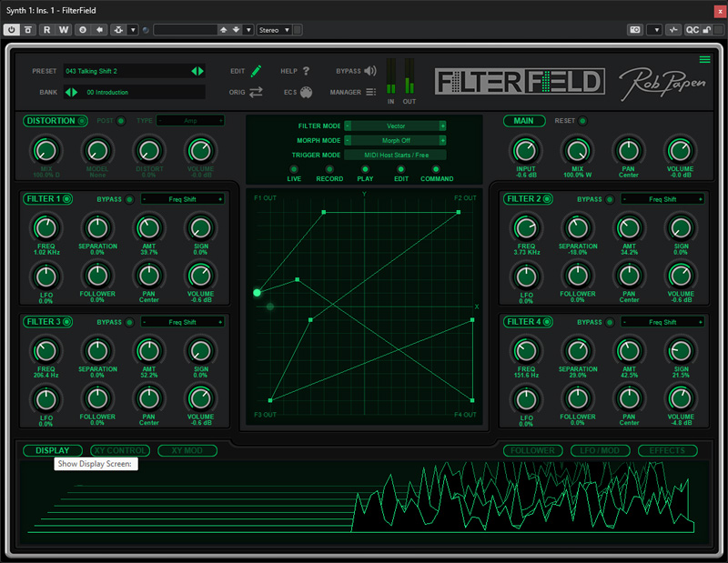Screen dimensions: 728x563
Task: Open the FOLLOWER tab
Action: [533, 450]
